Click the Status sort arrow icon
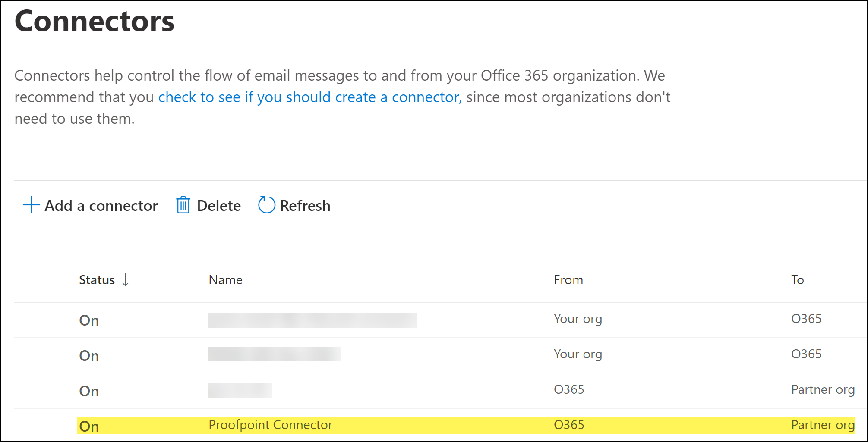The height and width of the screenshot is (442, 868). pos(126,280)
